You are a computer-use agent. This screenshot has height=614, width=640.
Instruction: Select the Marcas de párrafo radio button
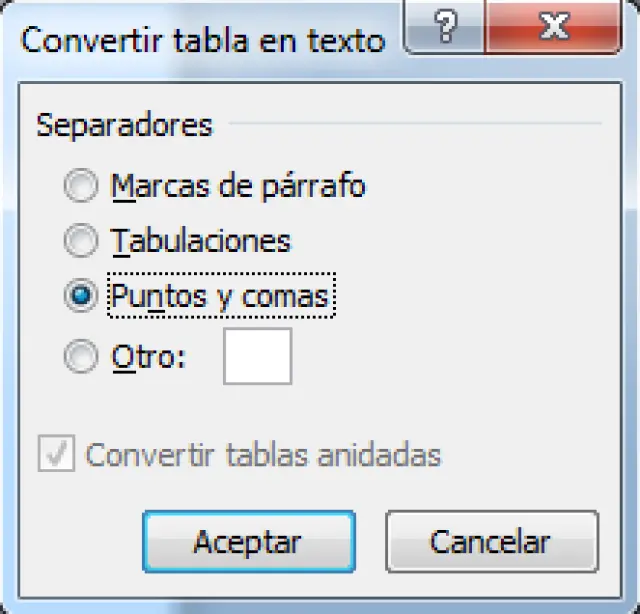point(80,186)
